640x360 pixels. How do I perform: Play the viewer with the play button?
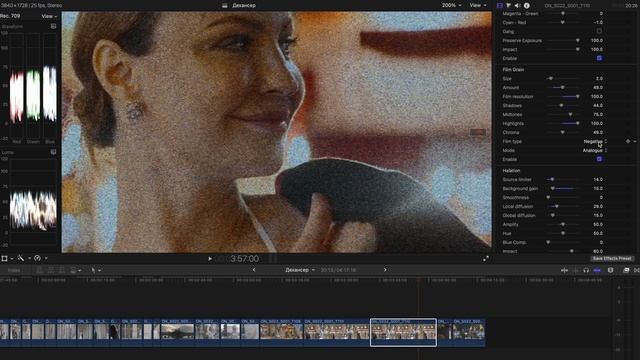coord(210,258)
